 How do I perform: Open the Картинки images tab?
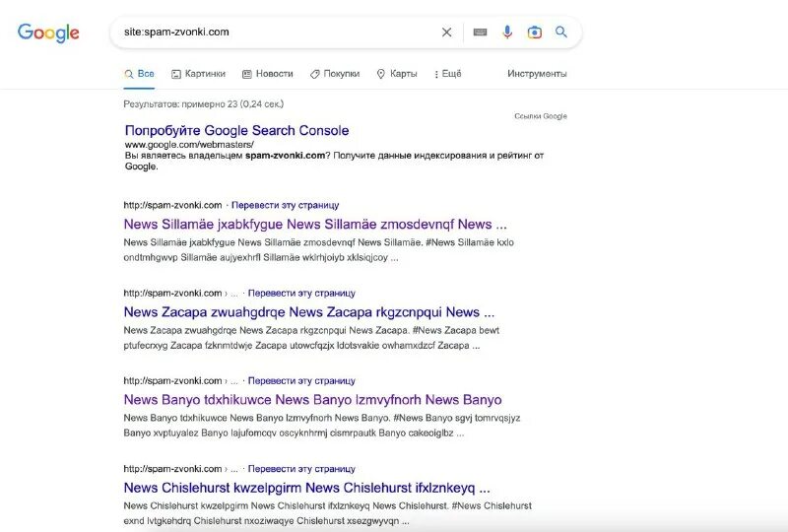(199, 74)
